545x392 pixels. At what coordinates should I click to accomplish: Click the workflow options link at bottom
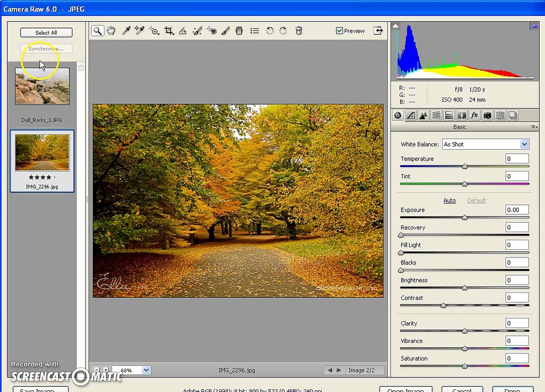pos(253,390)
